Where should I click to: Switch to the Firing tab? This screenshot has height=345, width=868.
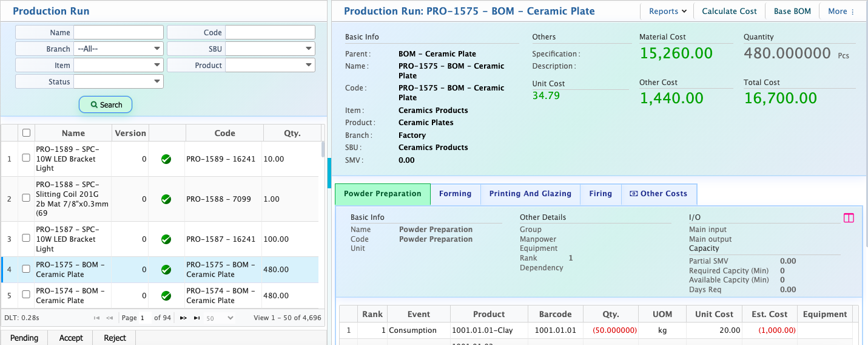click(601, 194)
